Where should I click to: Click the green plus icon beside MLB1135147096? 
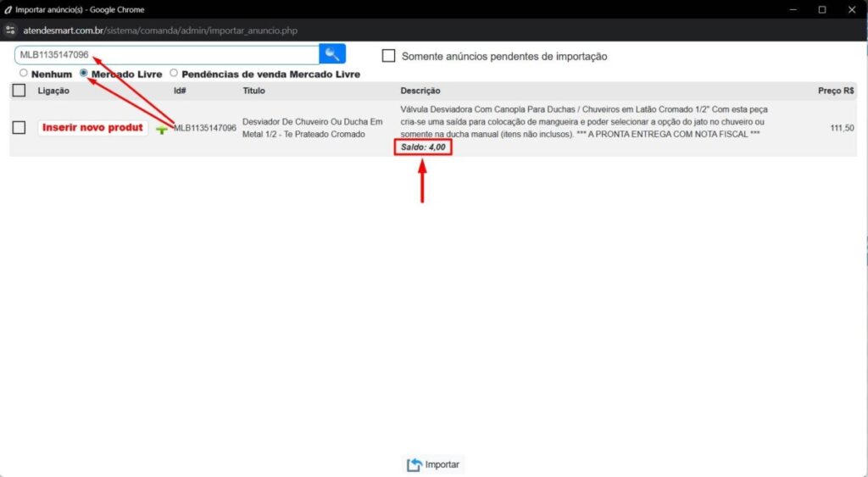[x=162, y=129]
